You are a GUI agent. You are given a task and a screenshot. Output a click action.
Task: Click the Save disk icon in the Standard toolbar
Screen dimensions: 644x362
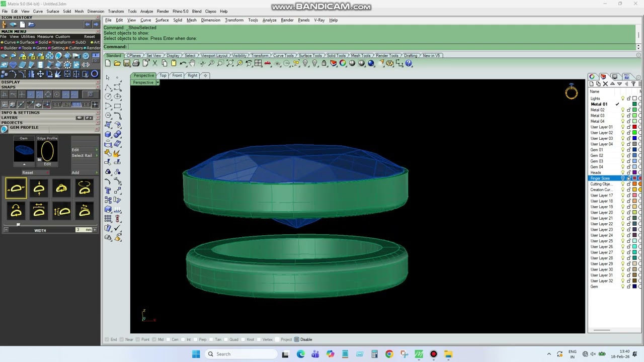click(x=126, y=63)
